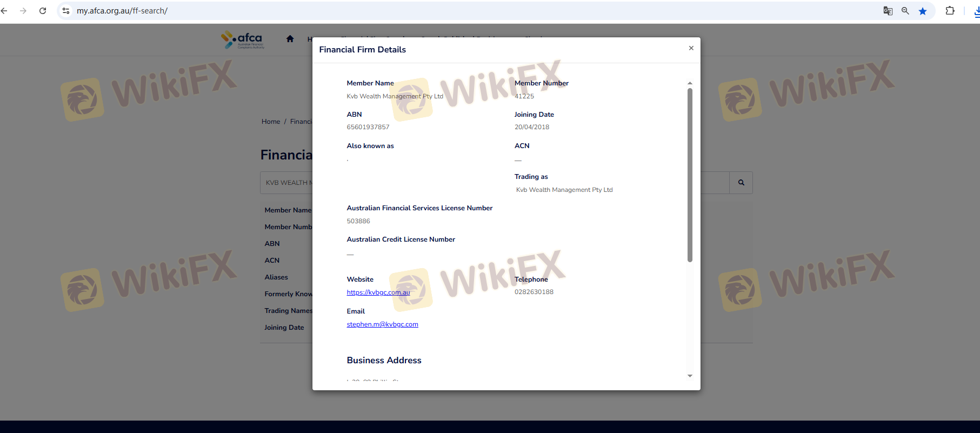Open the browser extensions puzzle icon
Image resolution: width=980 pixels, height=433 pixels.
[950, 11]
